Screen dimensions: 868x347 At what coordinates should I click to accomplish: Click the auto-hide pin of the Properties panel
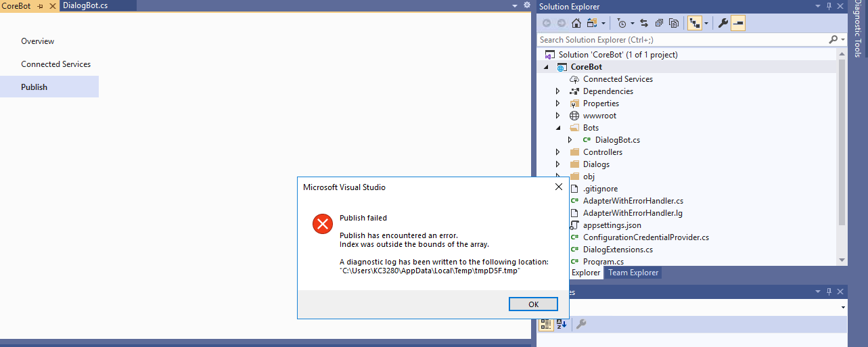tap(829, 292)
